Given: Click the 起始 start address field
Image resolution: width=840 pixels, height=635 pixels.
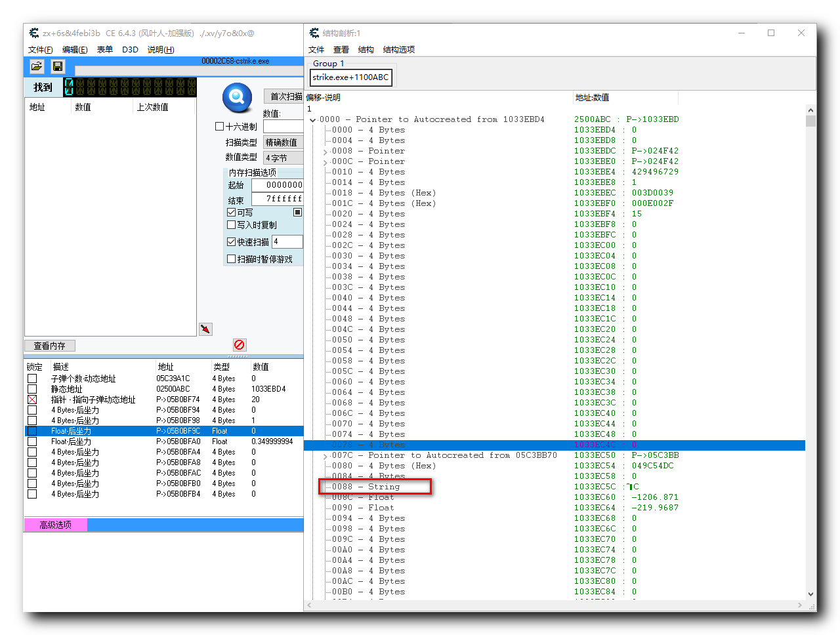Looking at the screenshot, I should coord(278,185).
